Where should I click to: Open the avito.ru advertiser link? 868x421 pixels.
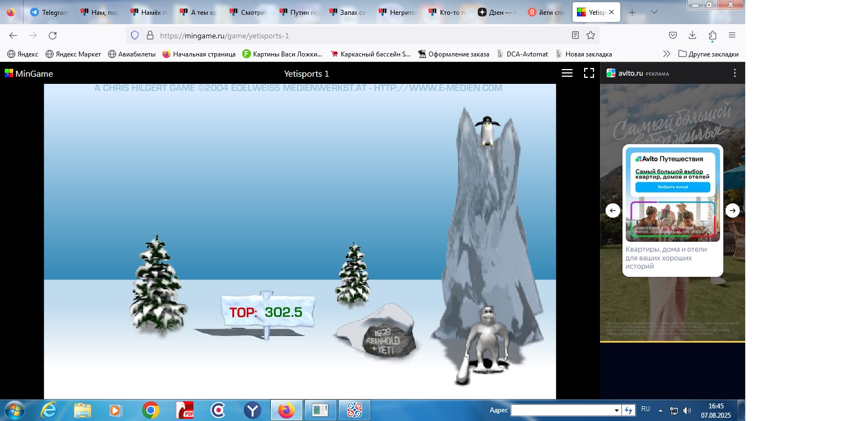pos(630,73)
